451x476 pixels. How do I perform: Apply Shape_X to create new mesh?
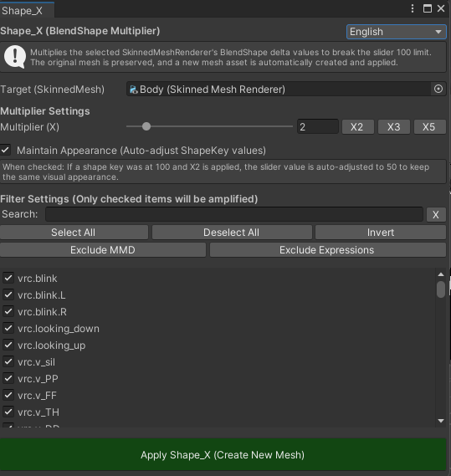pos(223,455)
